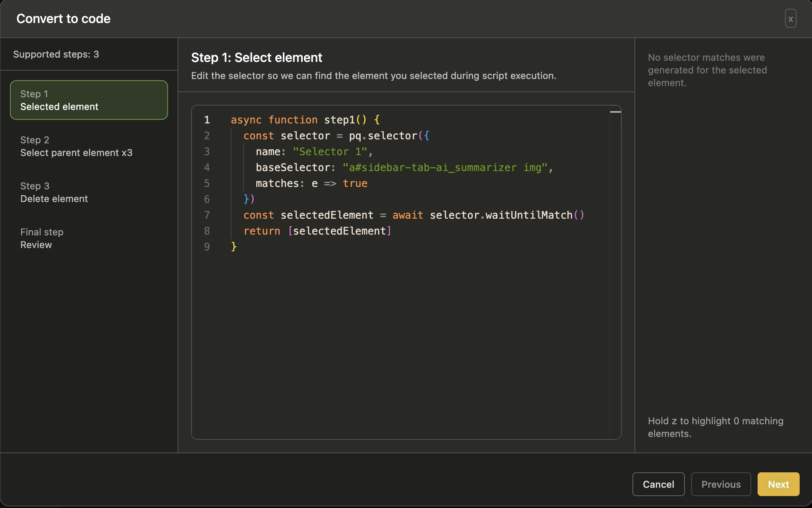Click the matches arrow function line
812x508 pixels.
[311, 183]
